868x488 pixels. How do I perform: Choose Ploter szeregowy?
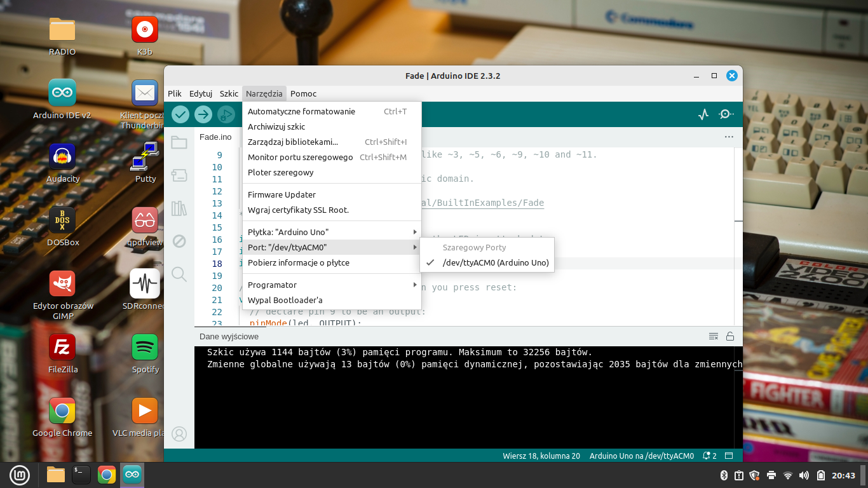pos(332,172)
